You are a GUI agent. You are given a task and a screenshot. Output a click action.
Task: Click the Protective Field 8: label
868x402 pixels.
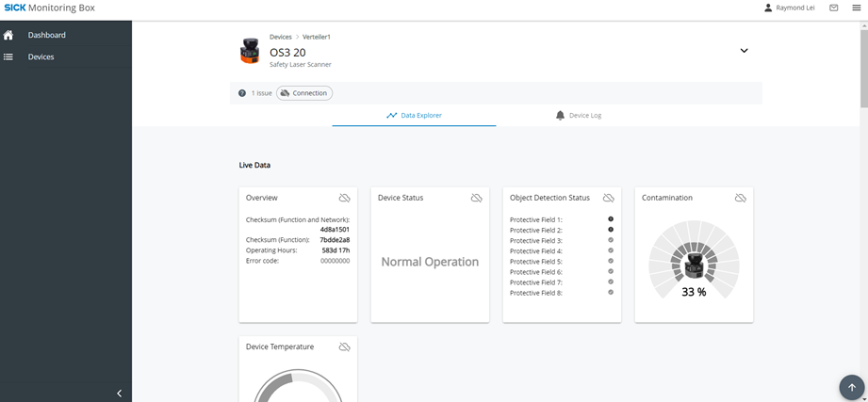tap(536, 293)
